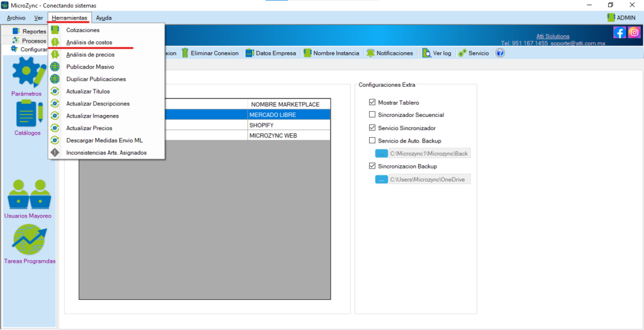Click Ver log toolbar button
This screenshot has width=644, height=330.
(x=436, y=53)
